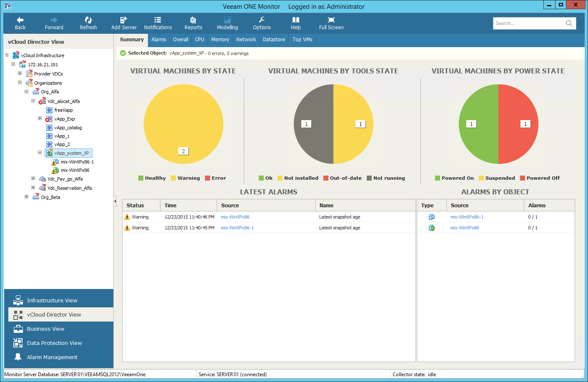Select vApp_1 in the tree
588x382 pixels.
pyautogui.click(x=62, y=136)
